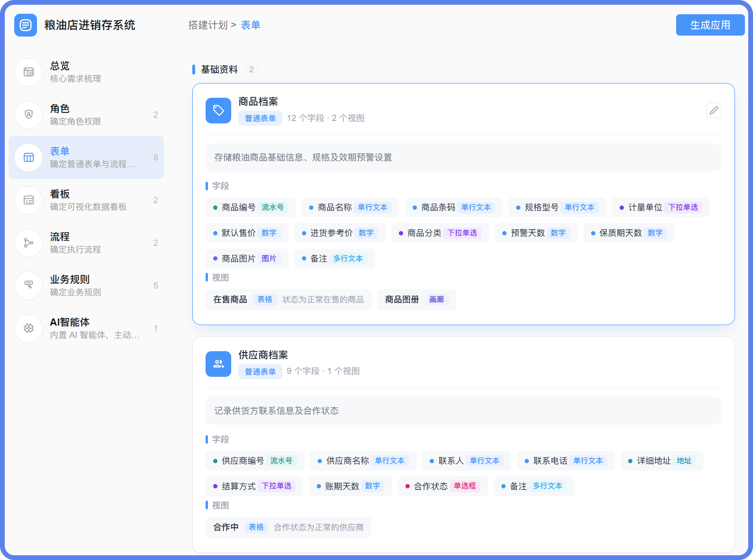Select the 商品条码 field chip
This screenshot has width=753, height=560.
454,207
